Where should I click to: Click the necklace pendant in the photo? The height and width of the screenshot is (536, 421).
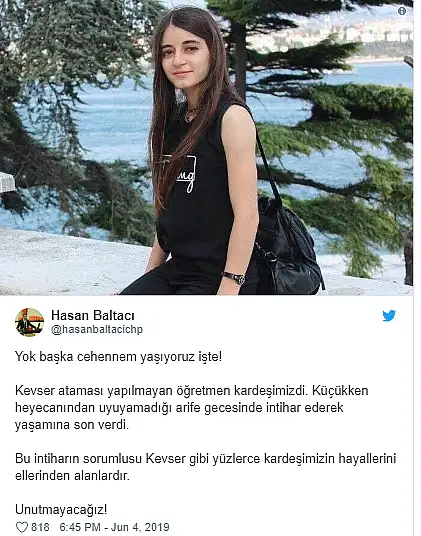[x=189, y=117]
